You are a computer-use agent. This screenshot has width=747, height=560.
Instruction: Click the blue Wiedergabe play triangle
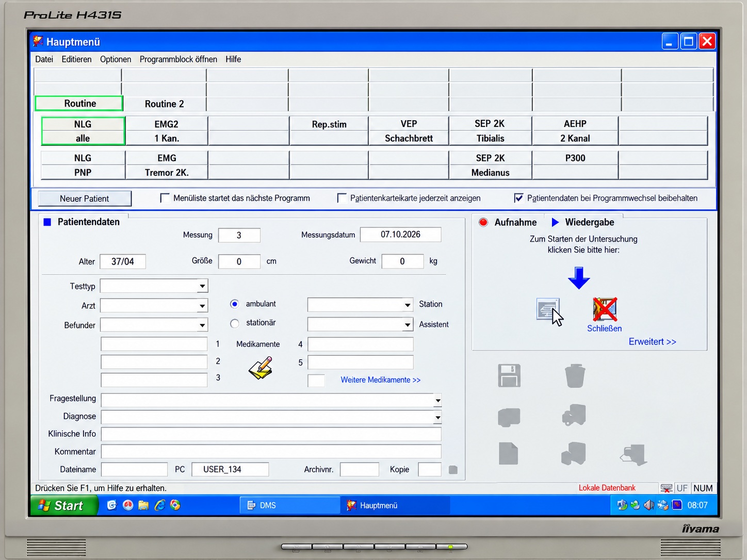[555, 222]
